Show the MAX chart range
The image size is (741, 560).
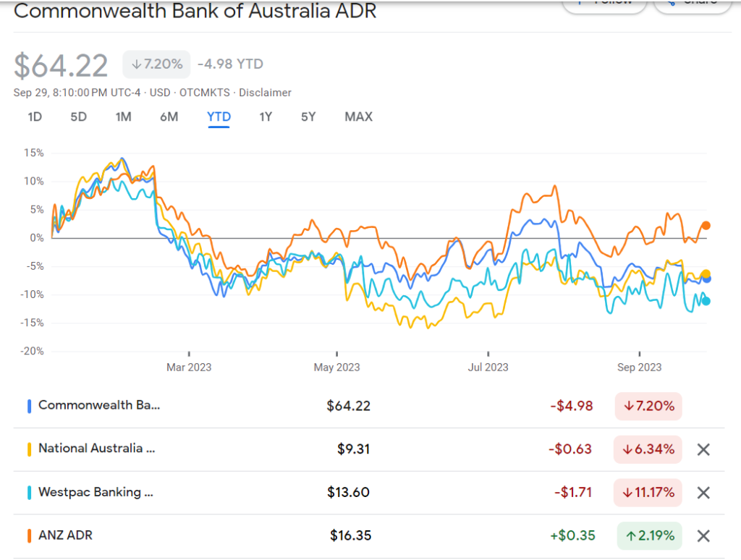pyautogui.click(x=359, y=116)
